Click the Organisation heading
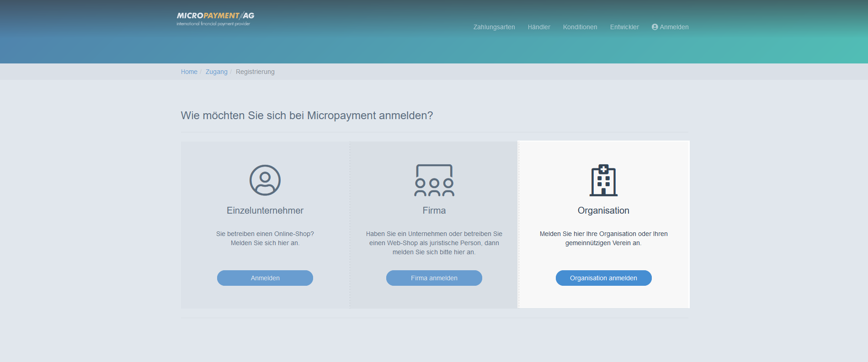This screenshot has height=362, width=868. point(603,210)
